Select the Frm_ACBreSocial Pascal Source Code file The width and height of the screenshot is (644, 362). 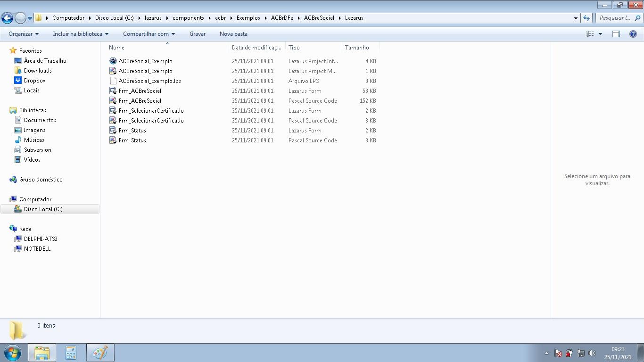click(242, 101)
